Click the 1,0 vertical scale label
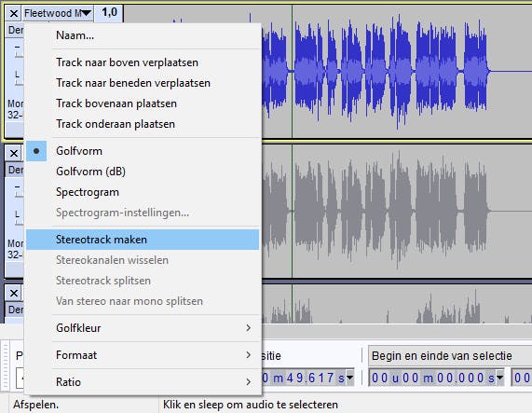The image size is (532, 413). 109,12
